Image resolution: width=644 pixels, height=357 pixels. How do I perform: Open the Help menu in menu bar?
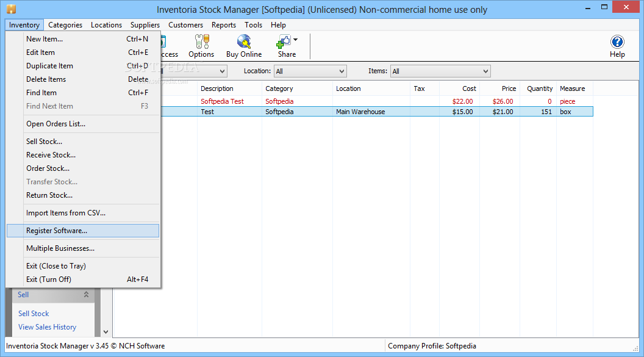(278, 25)
